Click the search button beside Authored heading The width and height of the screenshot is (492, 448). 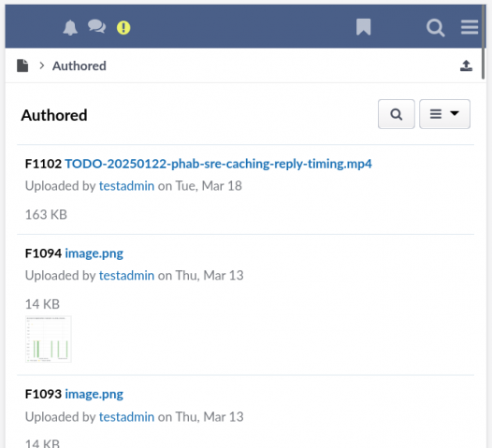(397, 114)
